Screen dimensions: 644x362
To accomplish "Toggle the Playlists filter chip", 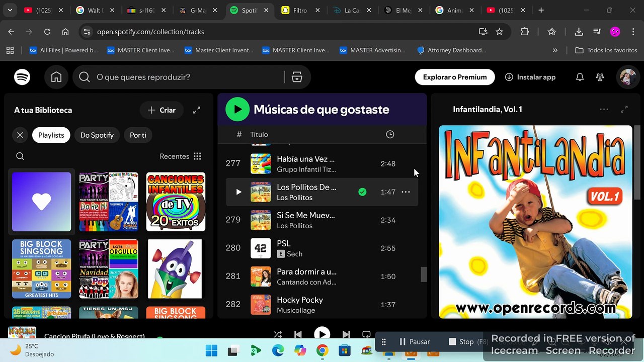I will point(51,135).
